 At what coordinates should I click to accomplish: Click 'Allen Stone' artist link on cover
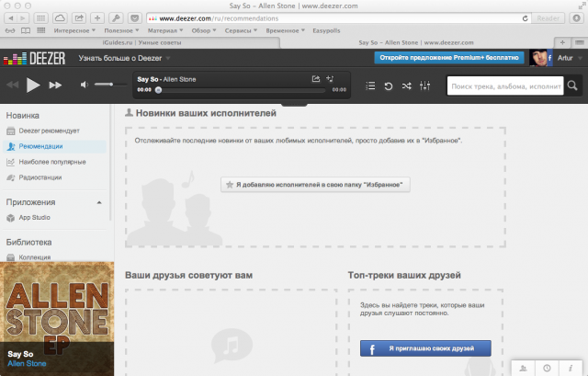coord(27,364)
